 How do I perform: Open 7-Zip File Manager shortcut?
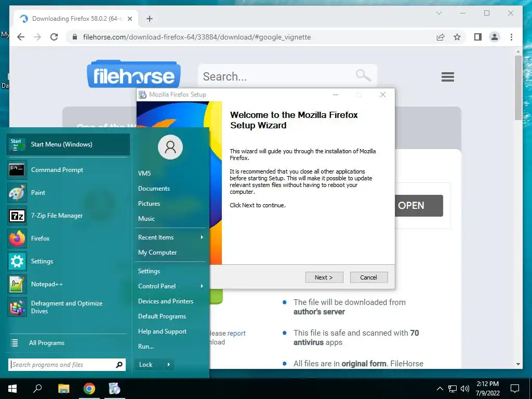click(x=68, y=216)
